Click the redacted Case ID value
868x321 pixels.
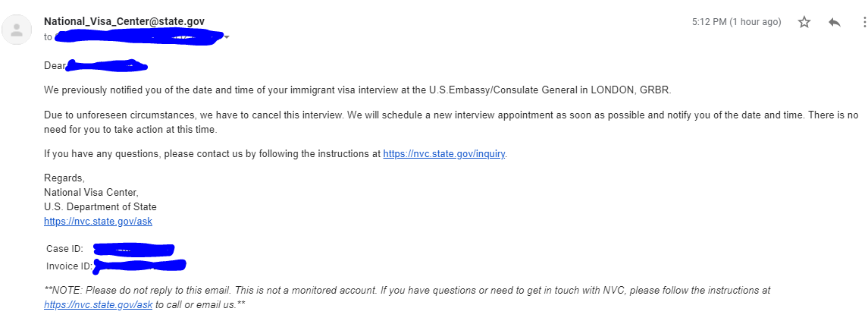pyautogui.click(x=133, y=250)
